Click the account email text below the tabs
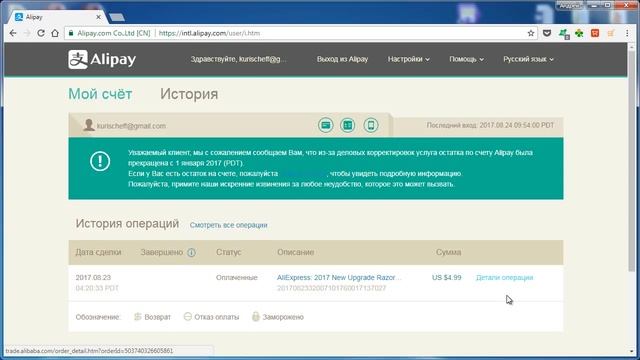640x360 pixels. 131,126
